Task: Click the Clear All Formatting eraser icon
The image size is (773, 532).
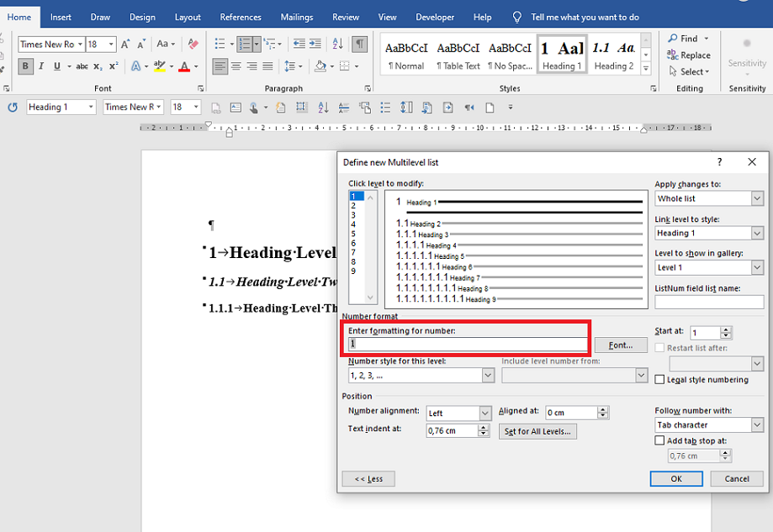Action: (x=193, y=45)
